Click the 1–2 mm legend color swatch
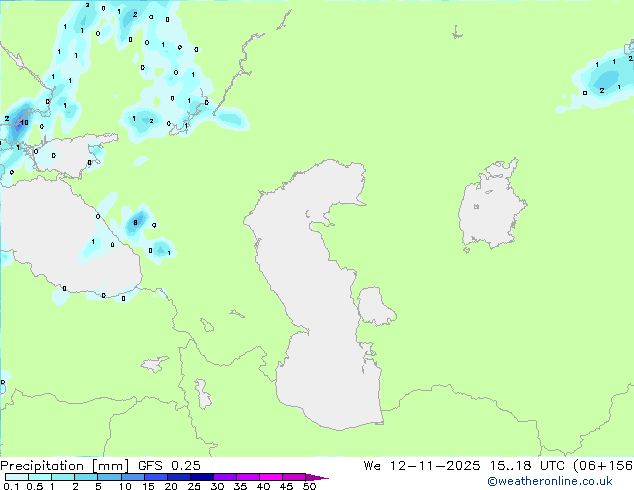 [63, 477]
